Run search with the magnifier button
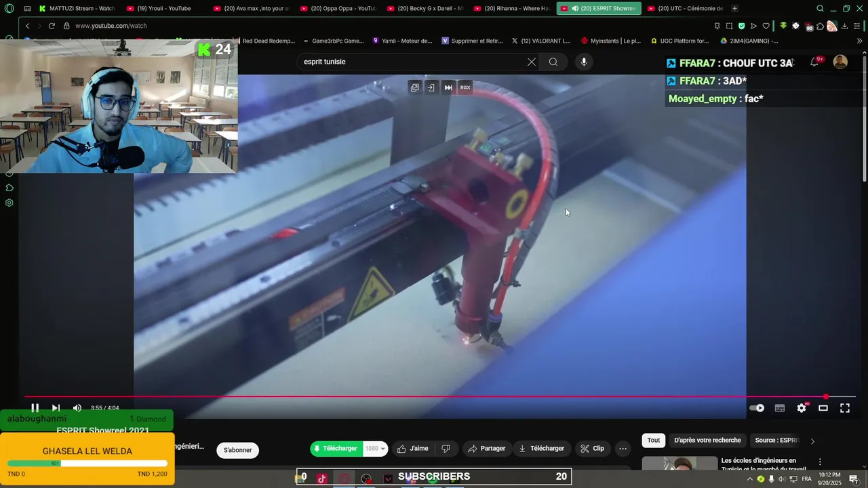The width and height of the screenshot is (868, 488). [x=553, y=62]
